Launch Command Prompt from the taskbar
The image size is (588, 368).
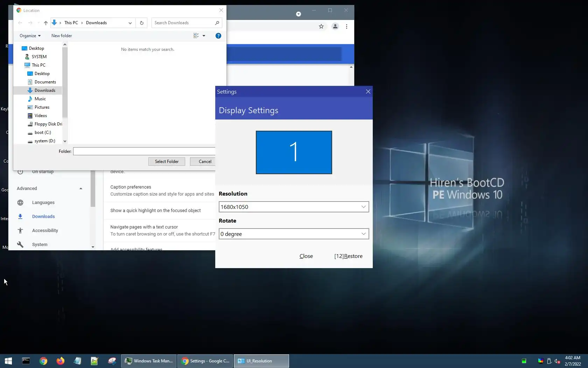click(x=26, y=361)
